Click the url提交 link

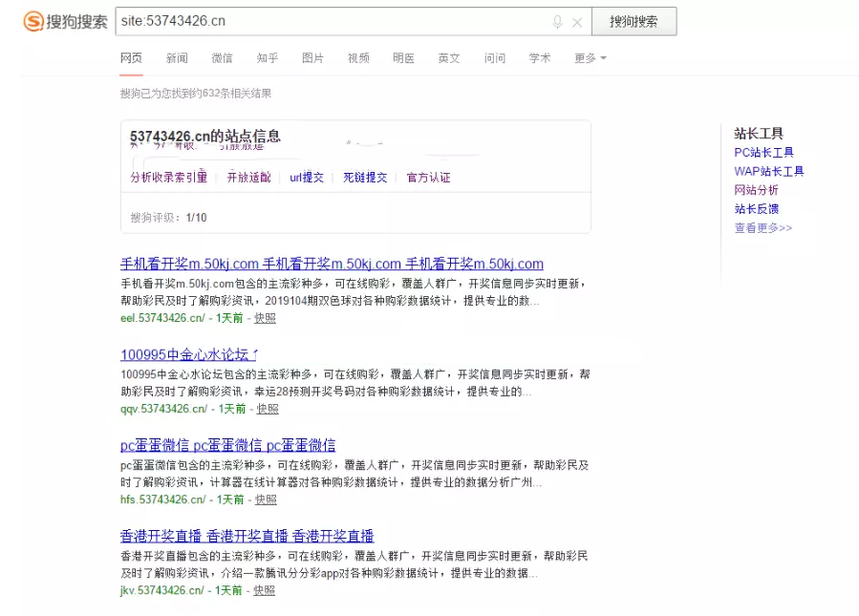click(307, 178)
